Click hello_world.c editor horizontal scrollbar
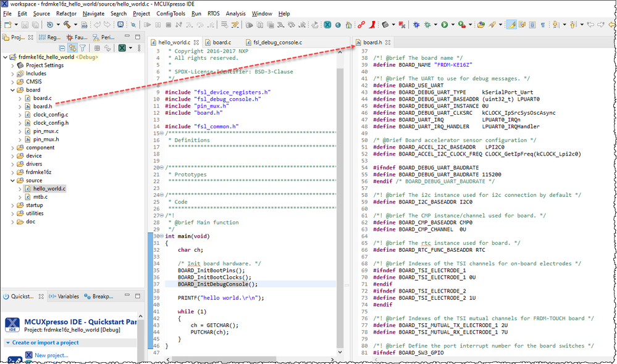 pyautogui.click(x=224, y=359)
